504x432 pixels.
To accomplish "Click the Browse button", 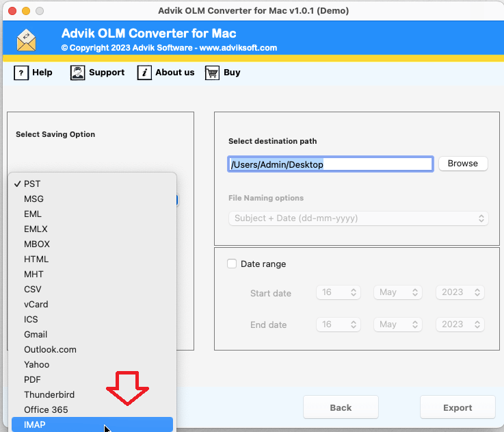I will coord(463,164).
